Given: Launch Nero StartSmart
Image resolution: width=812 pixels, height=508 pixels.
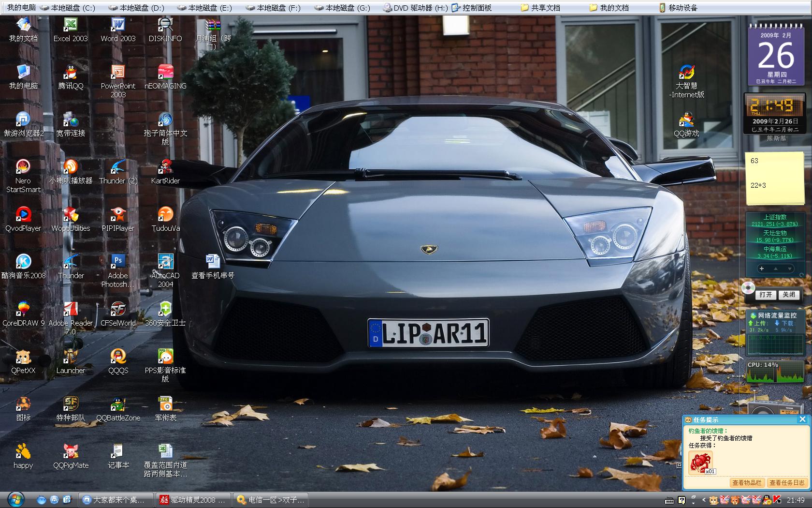Looking at the screenshot, I should point(23,176).
